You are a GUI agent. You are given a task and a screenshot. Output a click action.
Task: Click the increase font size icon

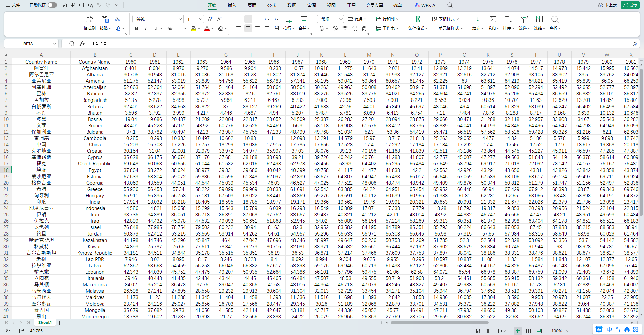pyautogui.click(x=210, y=19)
